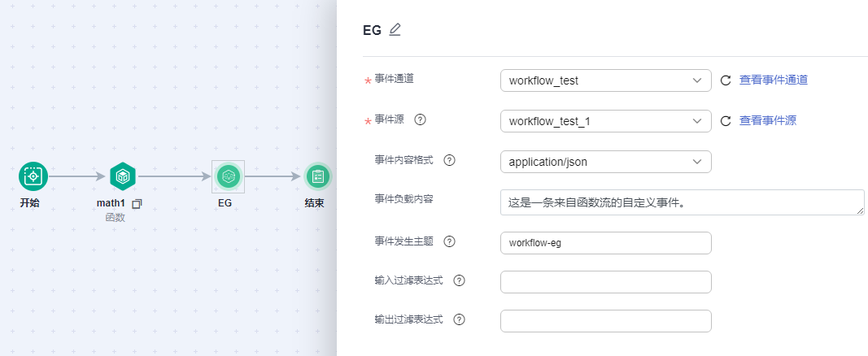Click the copy icon next to math1
The image size is (868, 356).
(x=137, y=203)
